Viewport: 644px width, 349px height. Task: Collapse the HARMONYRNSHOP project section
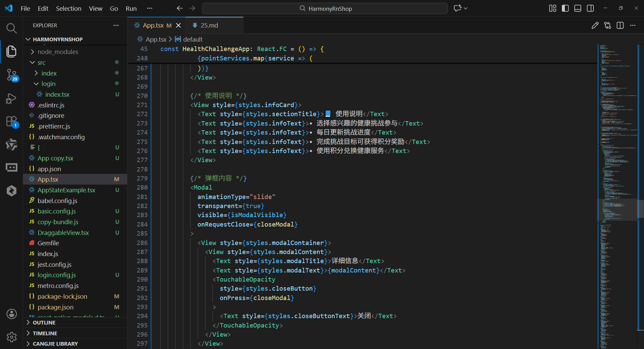(x=75, y=39)
